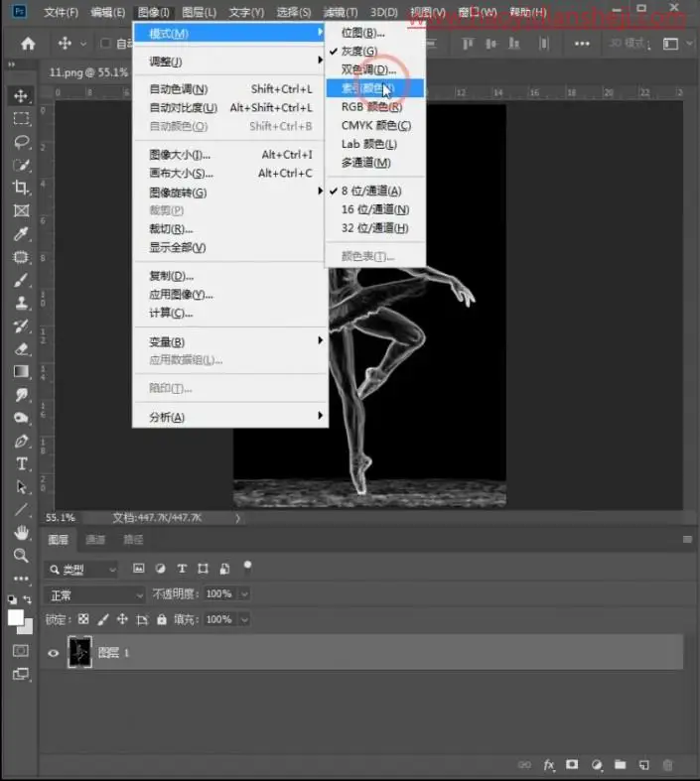
Task: Open 画布大小(S) dialog
Action: (229, 174)
